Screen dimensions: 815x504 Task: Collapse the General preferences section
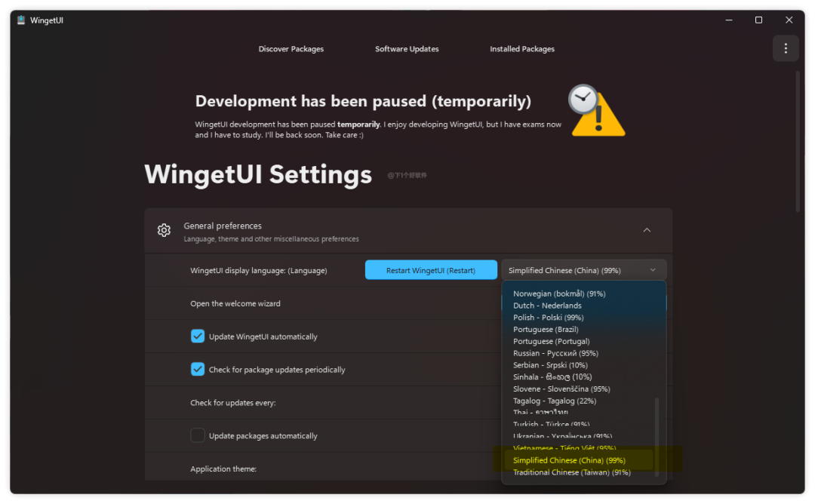click(647, 230)
